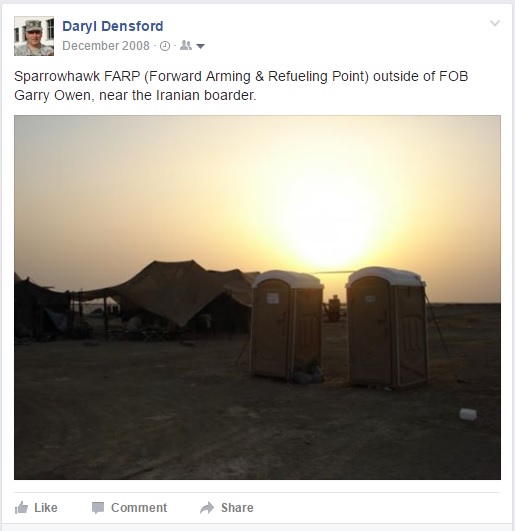Click the Sparrowhawk FARP caption text
Screen dimensions: 515x531
click(x=241, y=86)
